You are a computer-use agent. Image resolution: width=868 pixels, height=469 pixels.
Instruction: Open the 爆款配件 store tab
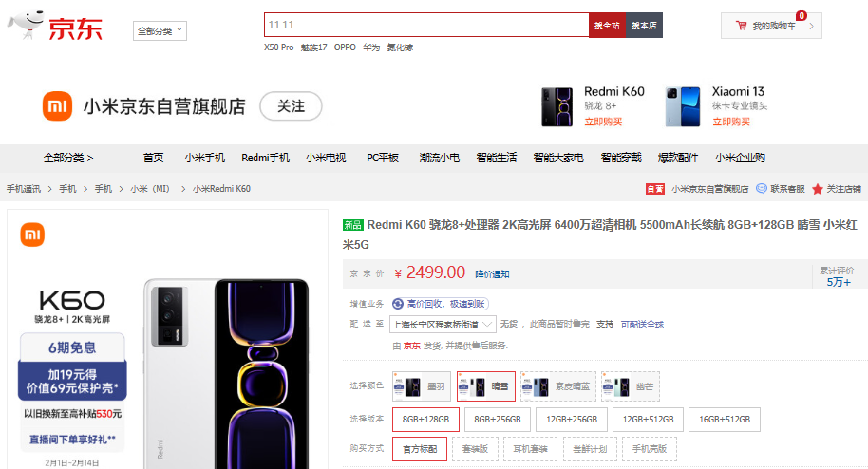[678, 158]
